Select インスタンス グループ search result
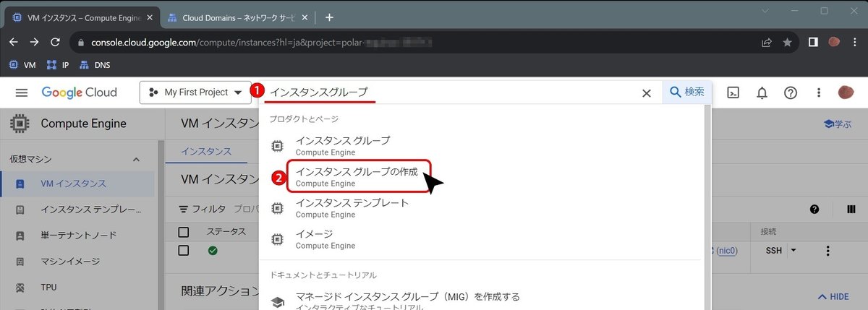Image resolution: width=868 pixels, height=310 pixels. (x=485, y=145)
